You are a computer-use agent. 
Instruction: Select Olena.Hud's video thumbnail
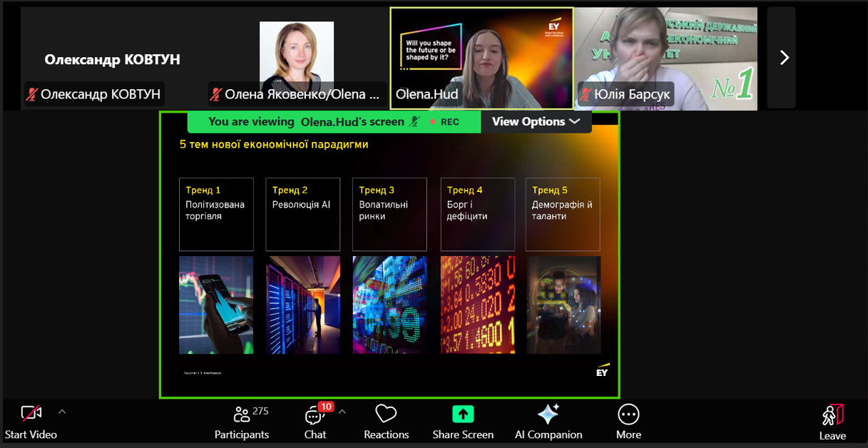coord(481,58)
